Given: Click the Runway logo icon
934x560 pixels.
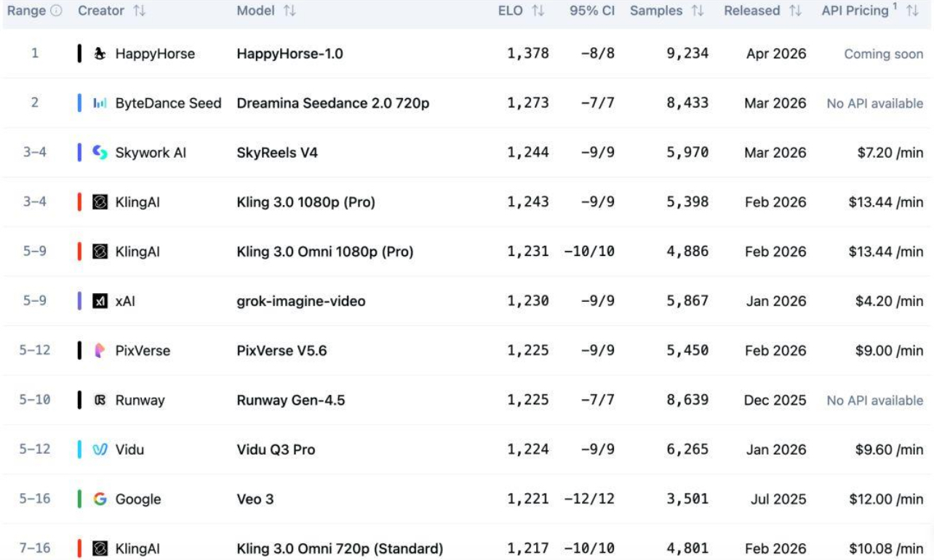Looking at the screenshot, I should coord(99,400).
